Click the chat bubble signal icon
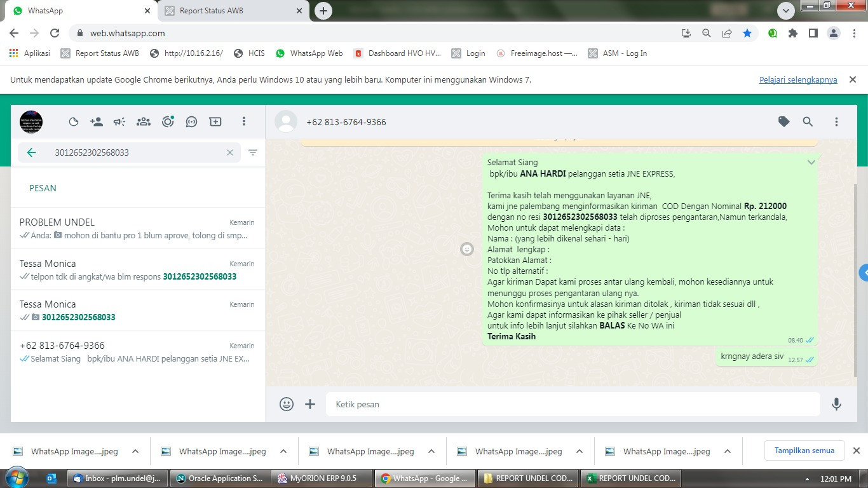Viewport: 868px width, 488px height. 191,122
